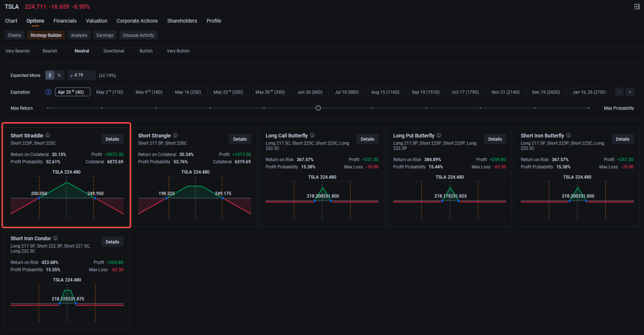Page expirations right with the arrow
Image resolution: width=644 pixels, height=335 pixels.
(x=630, y=92)
